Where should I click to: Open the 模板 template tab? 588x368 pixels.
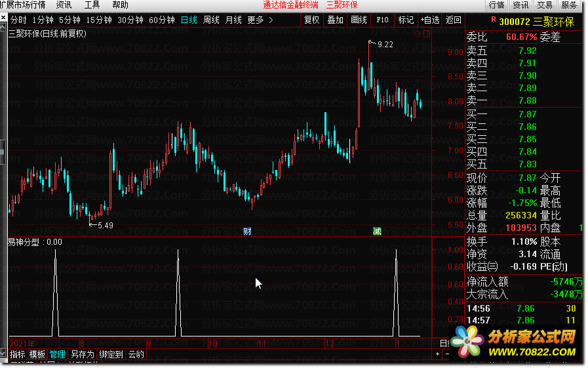pyautogui.click(x=37, y=354)
